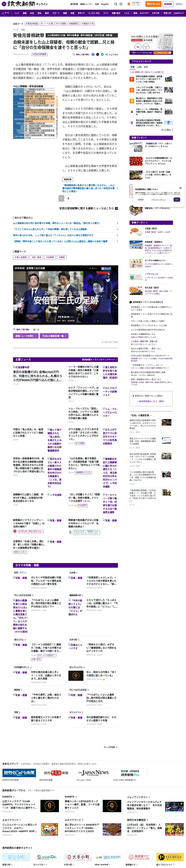Share the article on X icon

(97, 54)
